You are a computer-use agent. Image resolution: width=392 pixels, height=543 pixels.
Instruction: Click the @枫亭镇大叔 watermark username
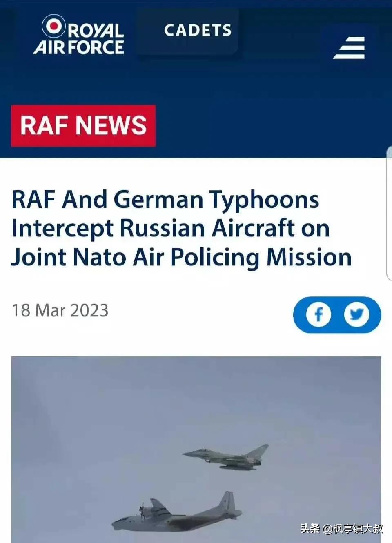click(x=352, y=529)
